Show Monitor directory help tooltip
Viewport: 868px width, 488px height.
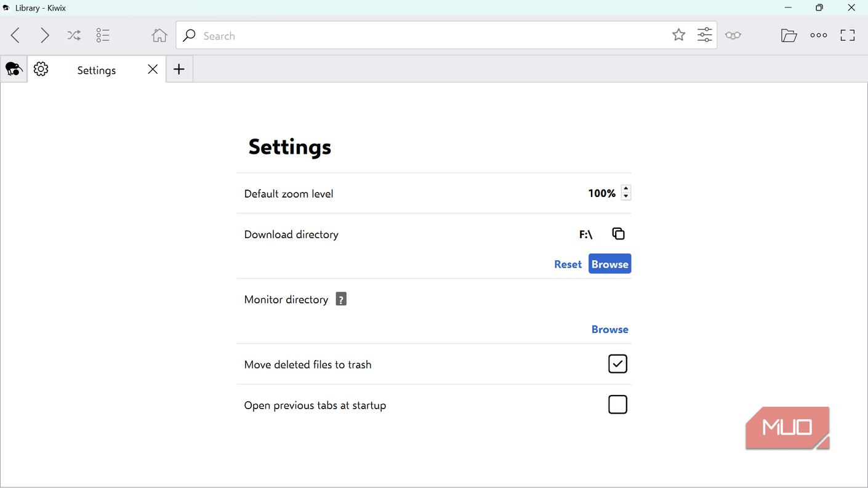click(341, 300)
